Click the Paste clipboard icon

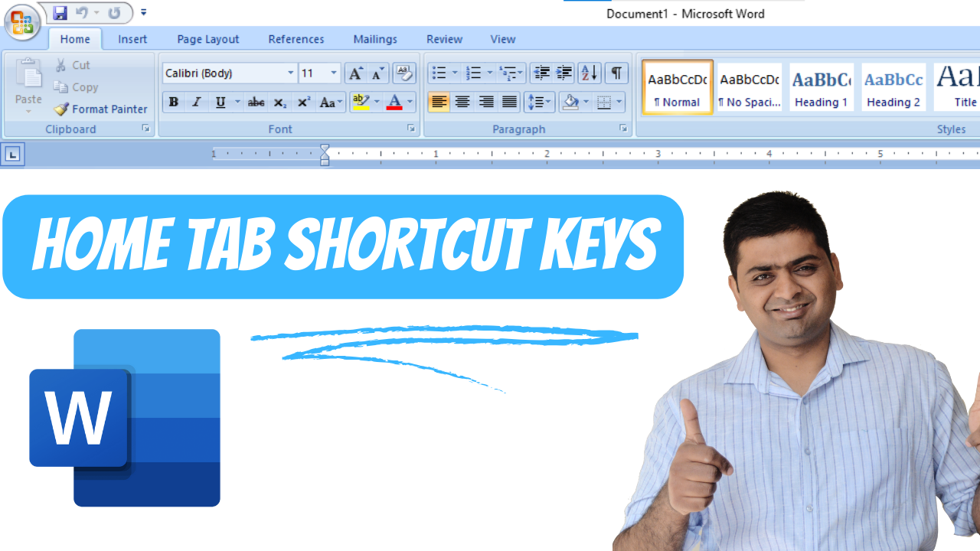(29, 74)
